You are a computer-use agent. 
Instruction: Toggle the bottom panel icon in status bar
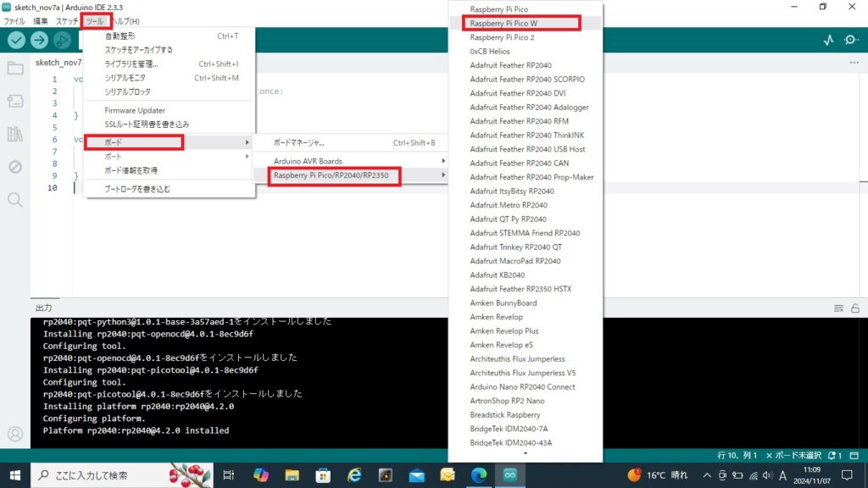[854, 455]
